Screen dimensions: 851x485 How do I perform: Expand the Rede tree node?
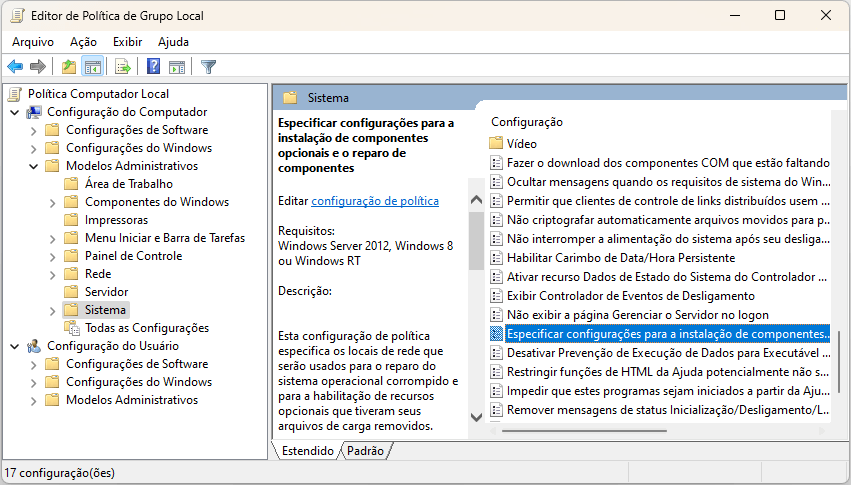(53, 275)
